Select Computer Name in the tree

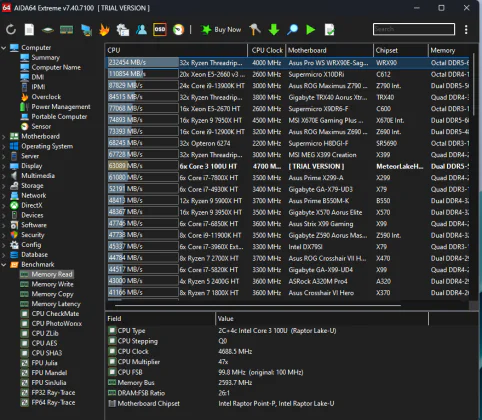[56, 67]
